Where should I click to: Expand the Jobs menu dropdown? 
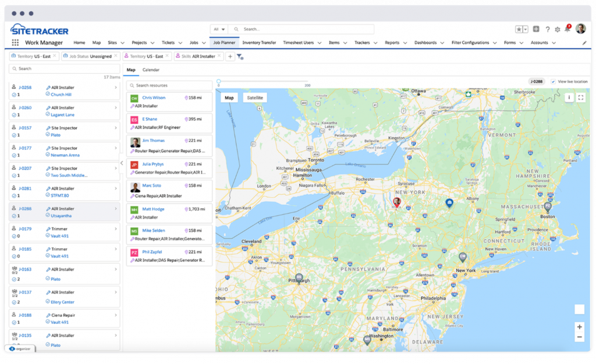point(204,43)
